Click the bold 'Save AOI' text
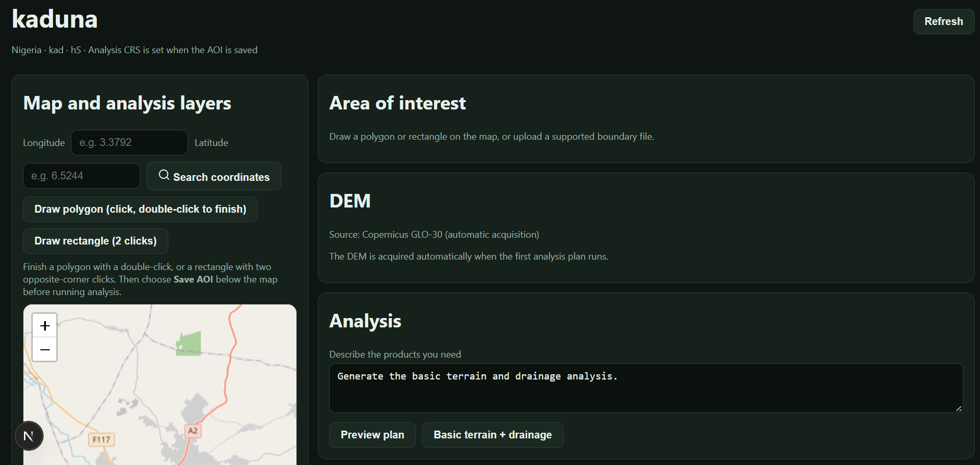Screen dimensions: 980x465 [x=193, y=279]
